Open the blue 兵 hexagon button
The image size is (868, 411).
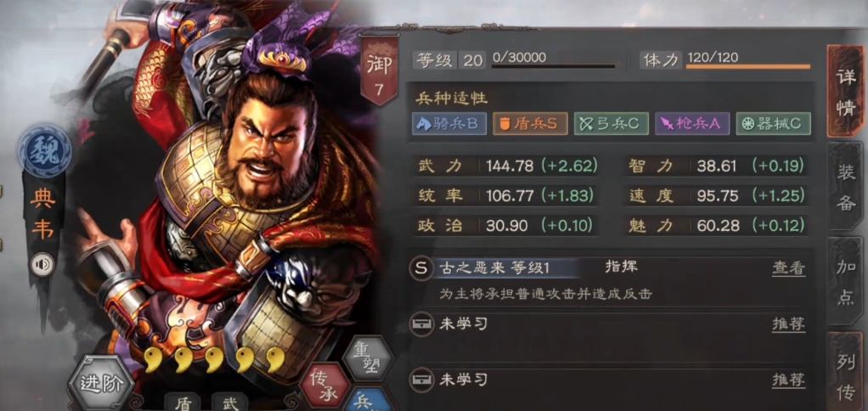coord(367,401)
